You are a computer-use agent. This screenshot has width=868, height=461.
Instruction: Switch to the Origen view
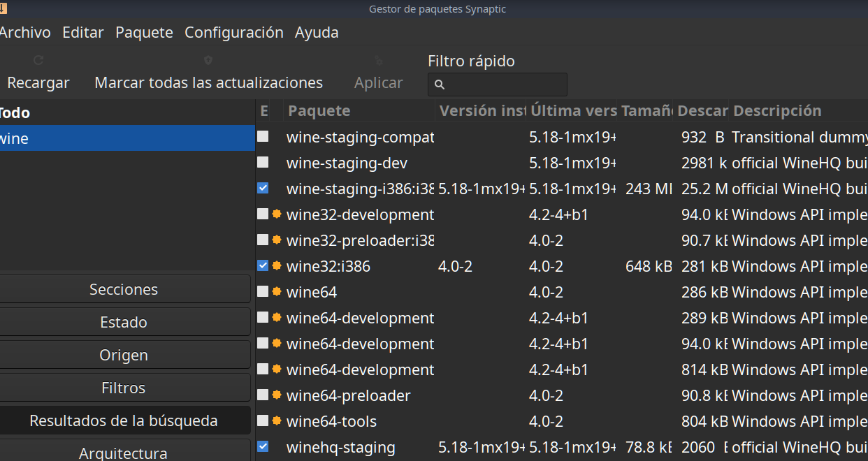124,355
